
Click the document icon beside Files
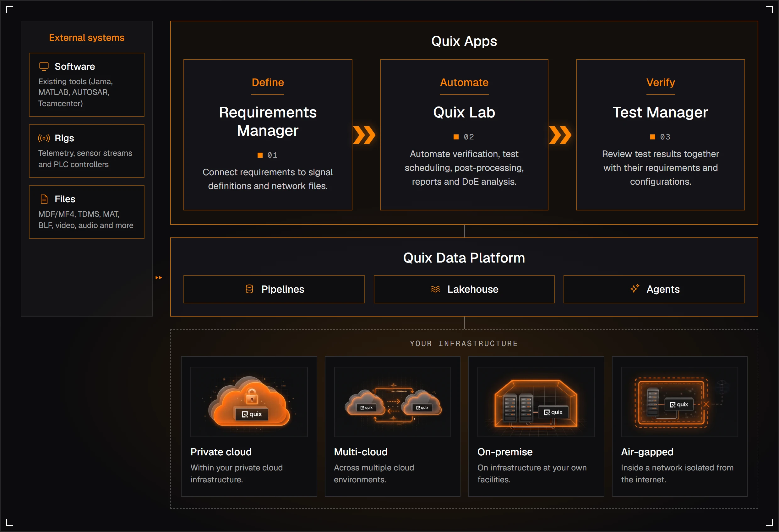pos(44,199)
